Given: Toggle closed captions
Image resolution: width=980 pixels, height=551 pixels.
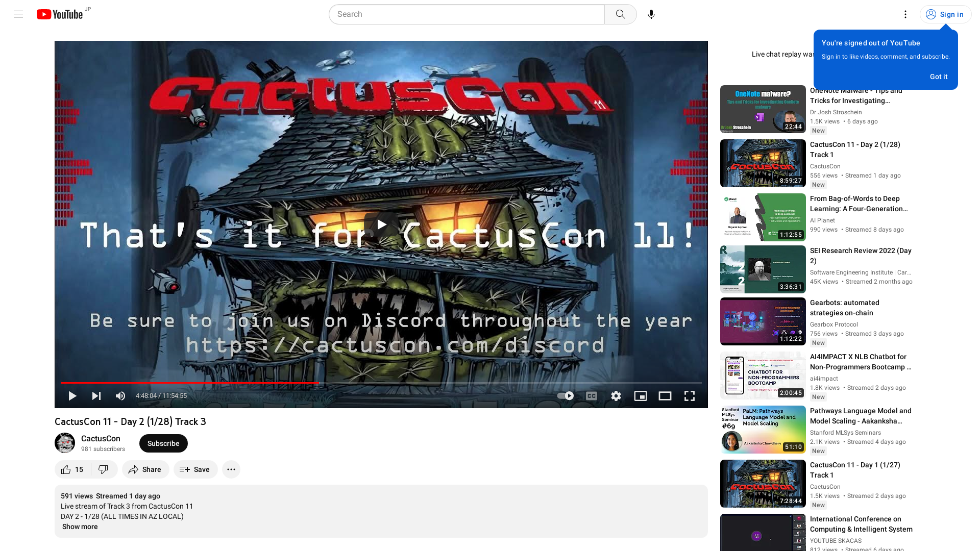Looking at the screenshot, I should coord(591,396).
